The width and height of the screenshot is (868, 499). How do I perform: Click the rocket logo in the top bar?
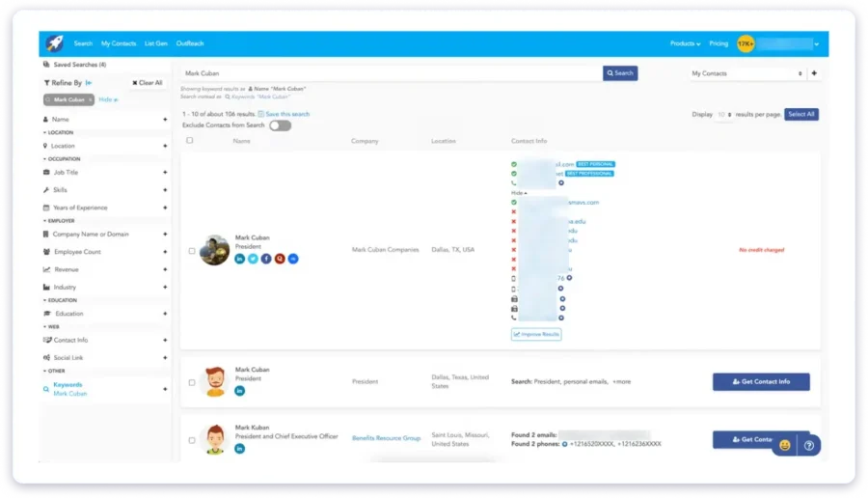[55, 43]
